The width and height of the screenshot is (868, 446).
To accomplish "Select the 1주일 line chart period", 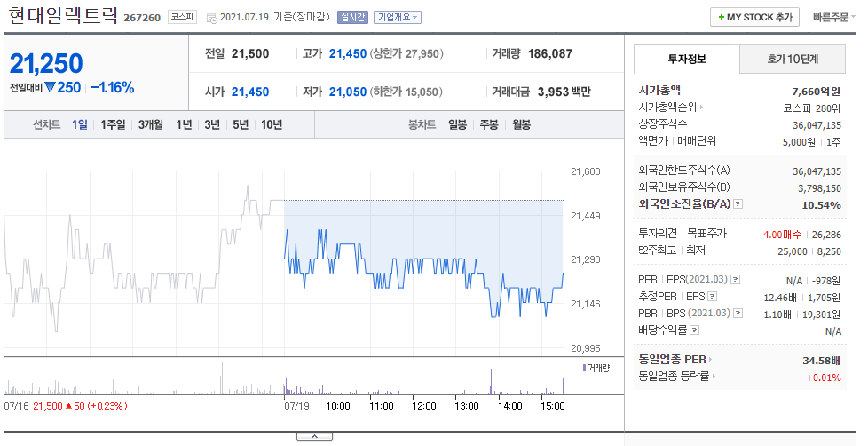I will [113, 124].
